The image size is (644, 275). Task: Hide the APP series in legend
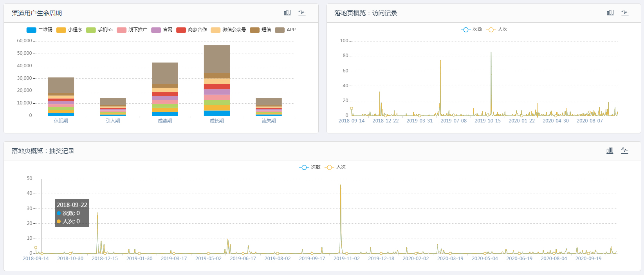[x=285, y=30]
